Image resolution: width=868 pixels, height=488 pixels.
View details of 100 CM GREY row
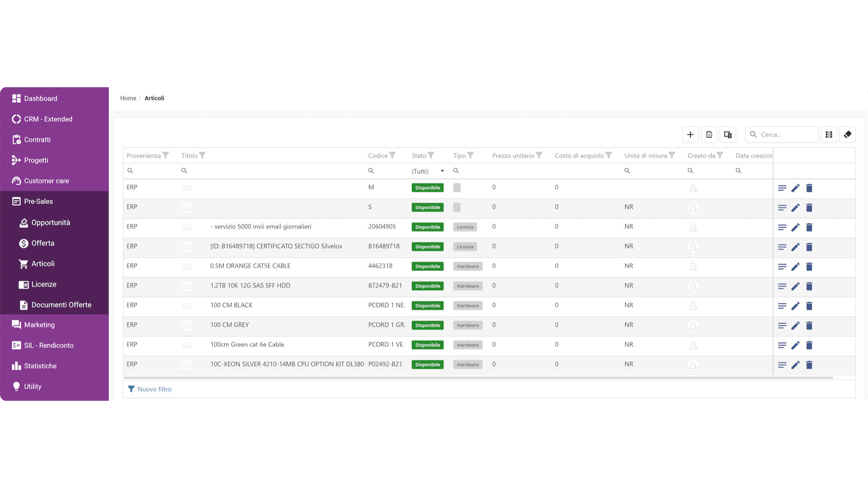(x=782, y=325)
